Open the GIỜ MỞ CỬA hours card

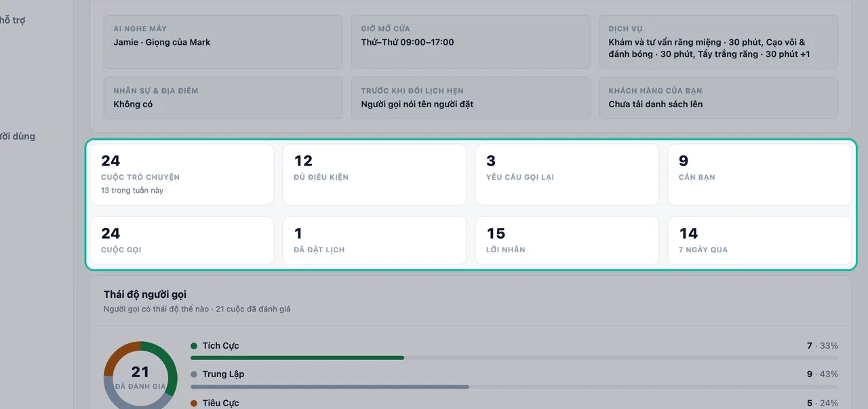coord(471,42)
